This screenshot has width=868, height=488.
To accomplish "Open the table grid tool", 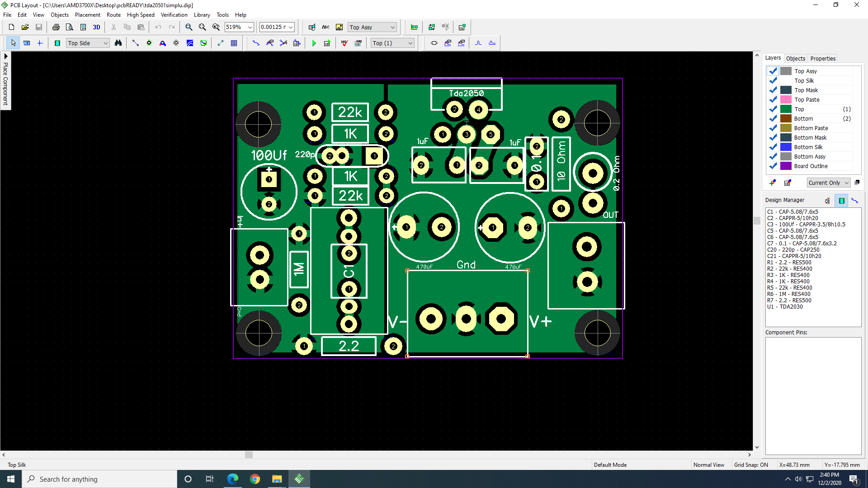I will coord(234,43).
